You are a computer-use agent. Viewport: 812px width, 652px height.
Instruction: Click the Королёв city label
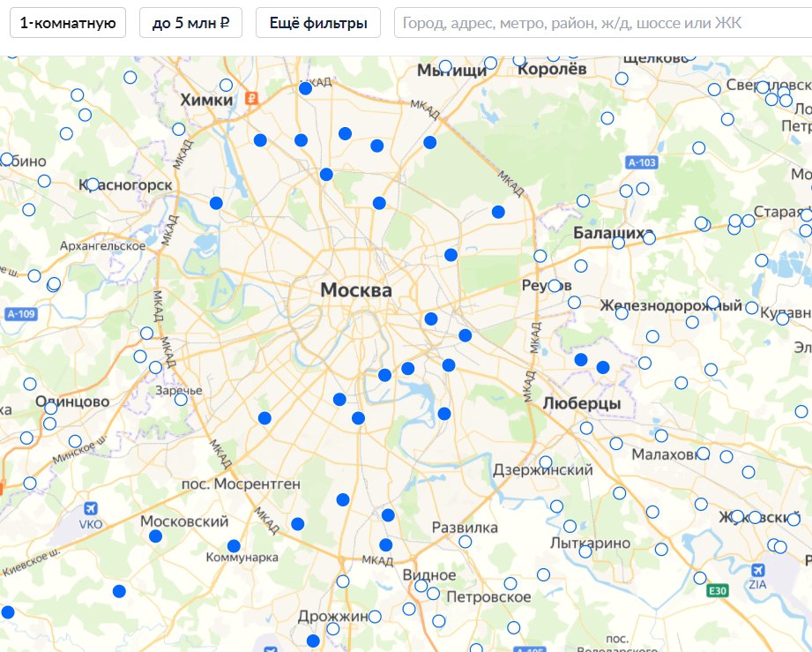pos(552,70)
